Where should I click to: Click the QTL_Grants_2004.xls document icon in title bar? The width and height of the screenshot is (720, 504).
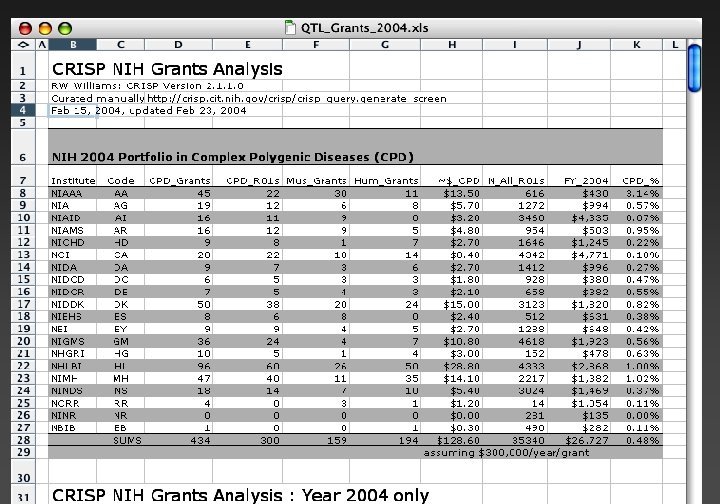click(290, 28)
